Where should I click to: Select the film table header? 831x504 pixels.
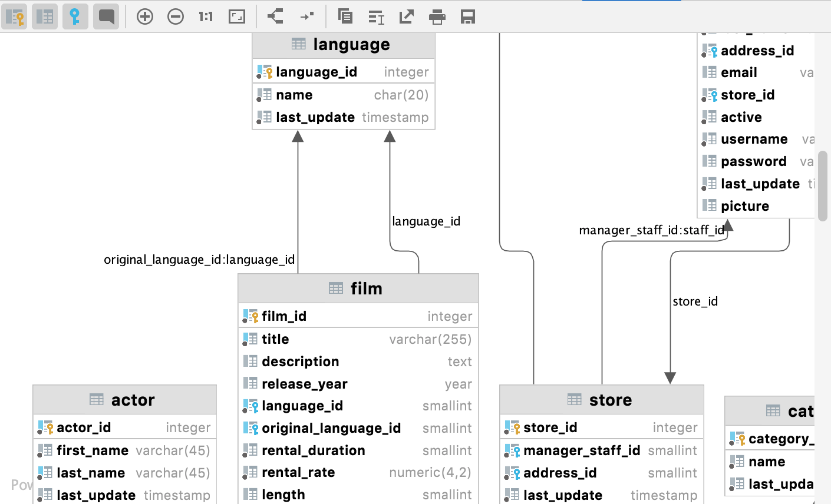pyautogui.click(x=358, y=289)
